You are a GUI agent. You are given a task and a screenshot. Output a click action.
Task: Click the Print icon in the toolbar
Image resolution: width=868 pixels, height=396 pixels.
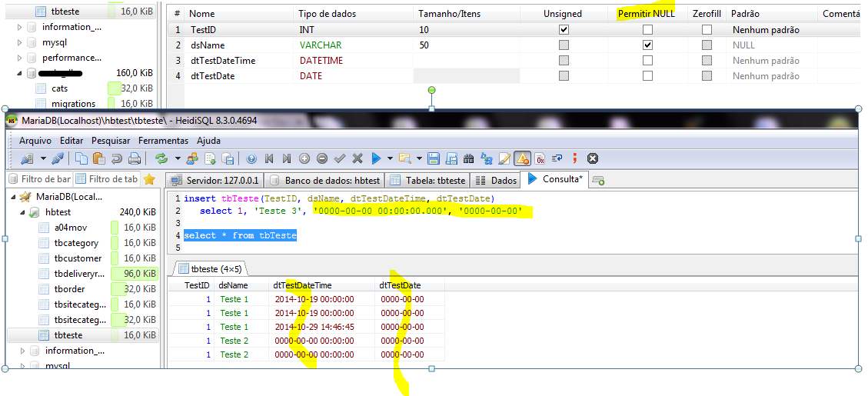click(135, 158)
